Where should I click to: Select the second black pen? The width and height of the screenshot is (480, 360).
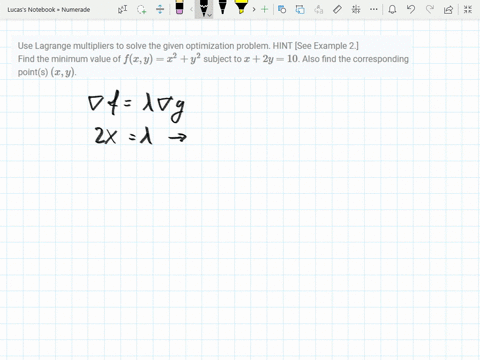tap(222, 7)
